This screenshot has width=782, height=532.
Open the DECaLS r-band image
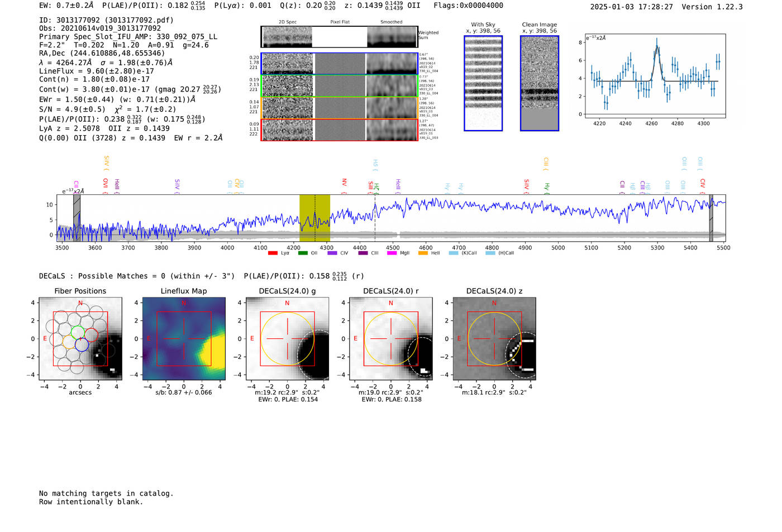tap(390, 338)
